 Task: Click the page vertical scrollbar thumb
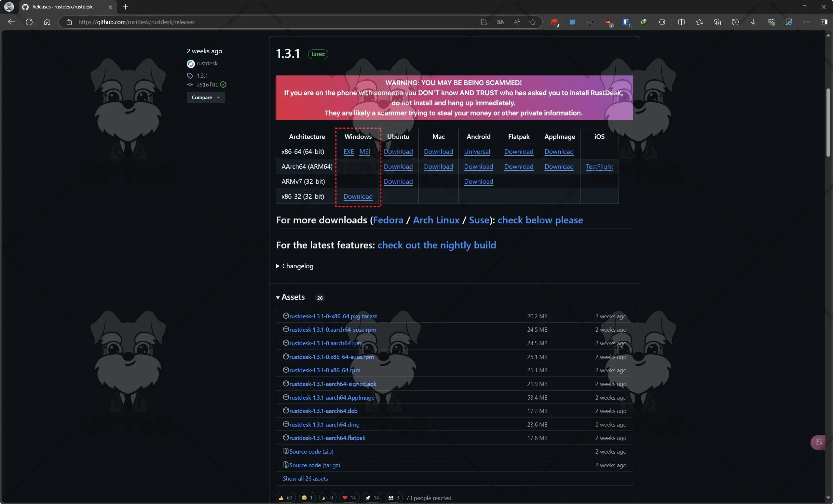coord(828,122)
